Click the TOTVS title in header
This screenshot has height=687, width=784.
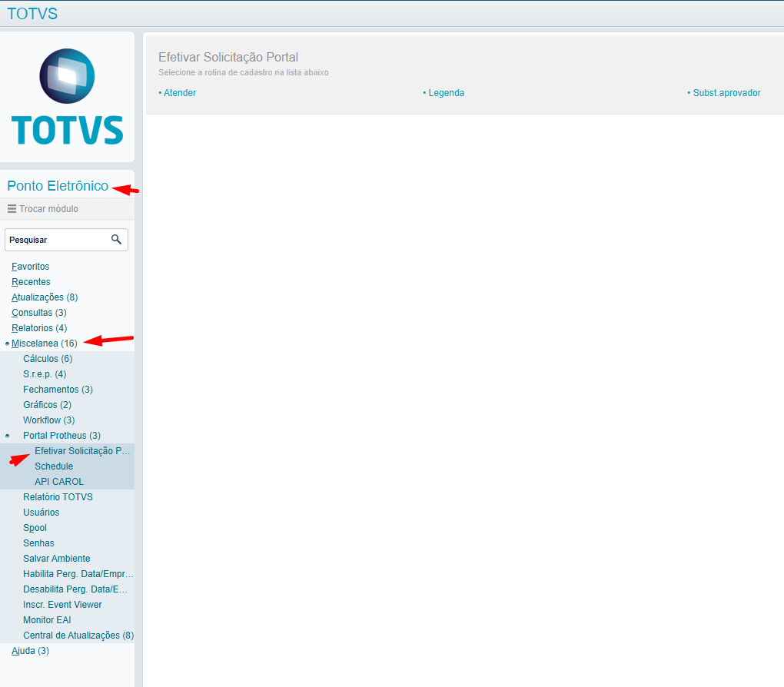tap(32, 14)
